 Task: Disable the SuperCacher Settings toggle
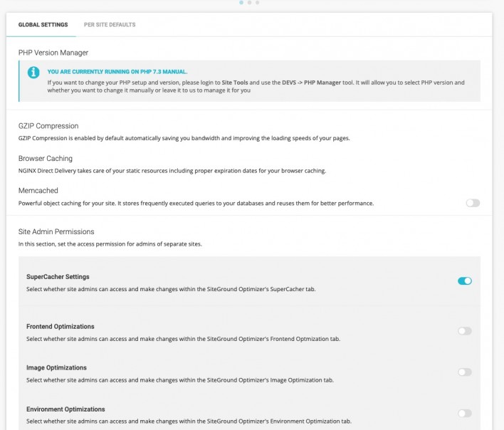click(x=465, y=280)
